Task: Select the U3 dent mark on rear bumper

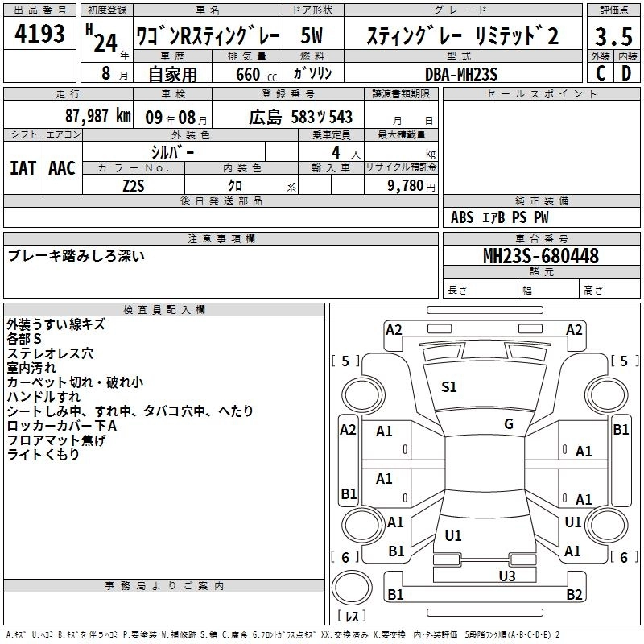Action: click(x=506, y=575)
